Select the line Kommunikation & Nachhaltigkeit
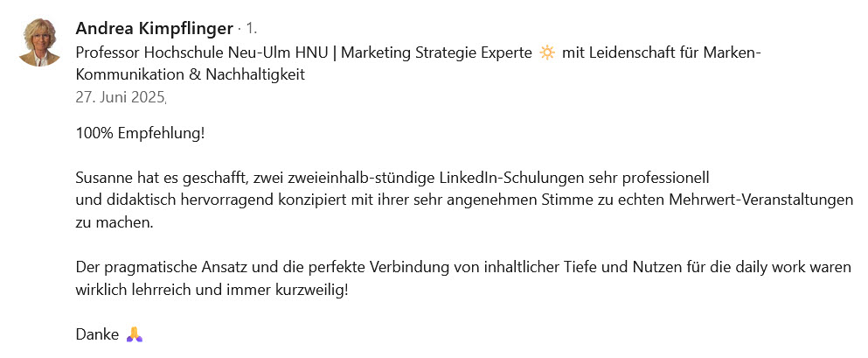This screenshot has width=868, height=358. click(x=190, y=74)
